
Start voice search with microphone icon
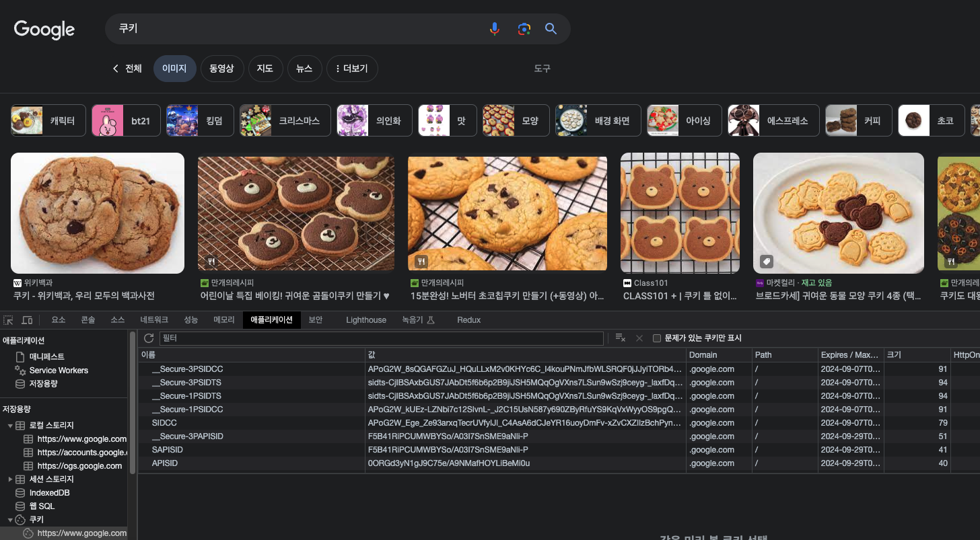[494, 29]
